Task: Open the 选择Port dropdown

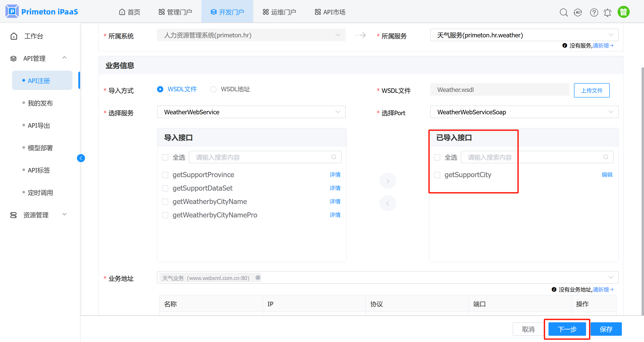Action: click(524, 112)
